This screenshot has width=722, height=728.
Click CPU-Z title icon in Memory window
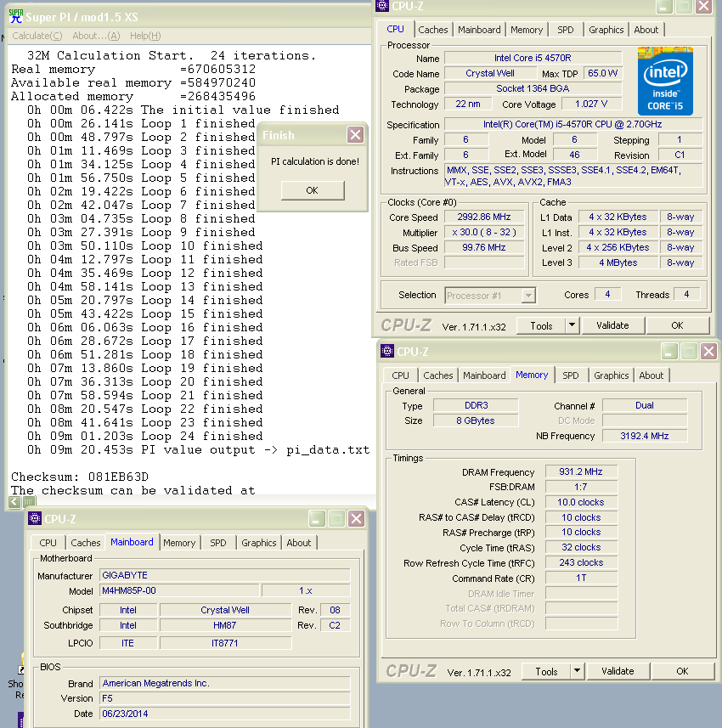387,351
